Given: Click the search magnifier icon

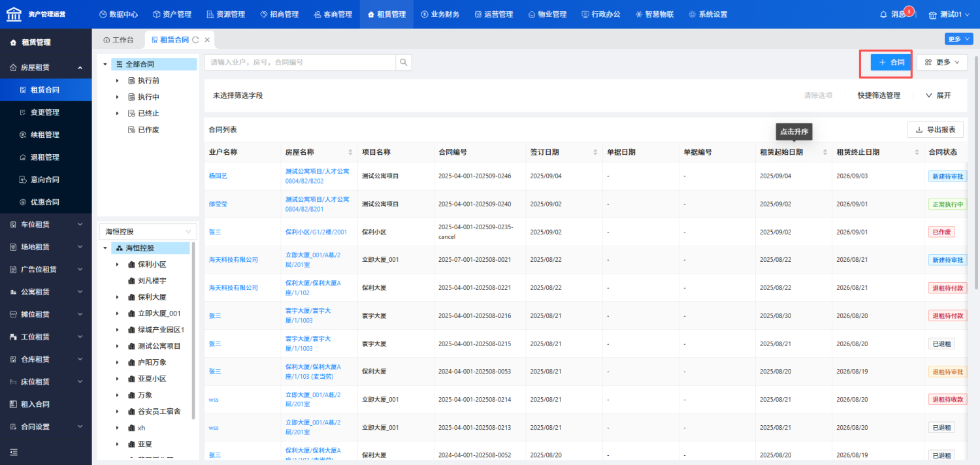Looking at the screenshot, I should click(404, 62).
